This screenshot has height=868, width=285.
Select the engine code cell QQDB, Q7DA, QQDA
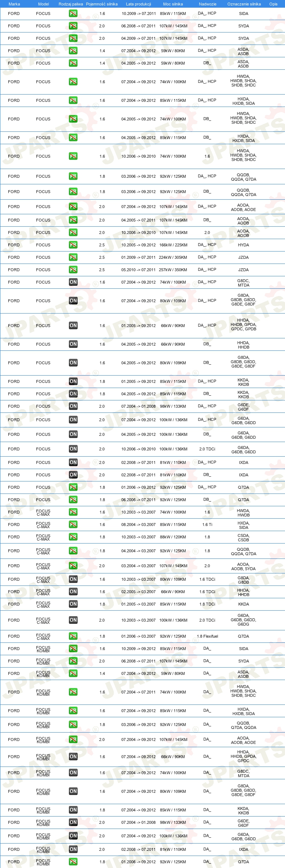(243, 725)
